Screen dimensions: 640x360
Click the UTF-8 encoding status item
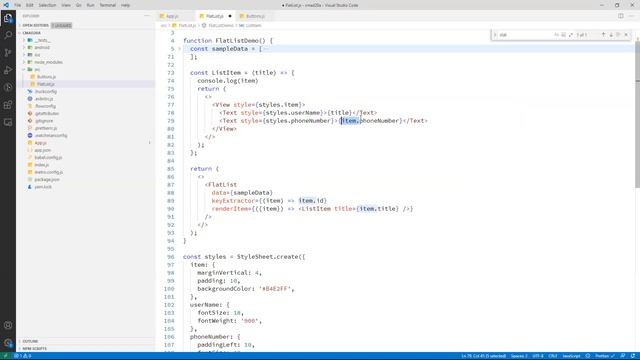click(x=538, y=356)
